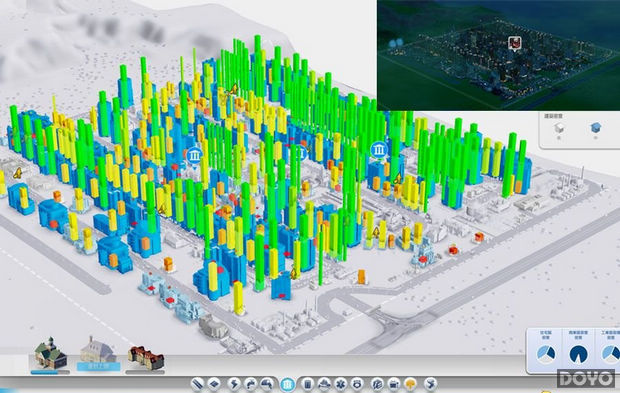Click the government marker on right side of city
620x393 pixels.
click(x=378, y=150)
